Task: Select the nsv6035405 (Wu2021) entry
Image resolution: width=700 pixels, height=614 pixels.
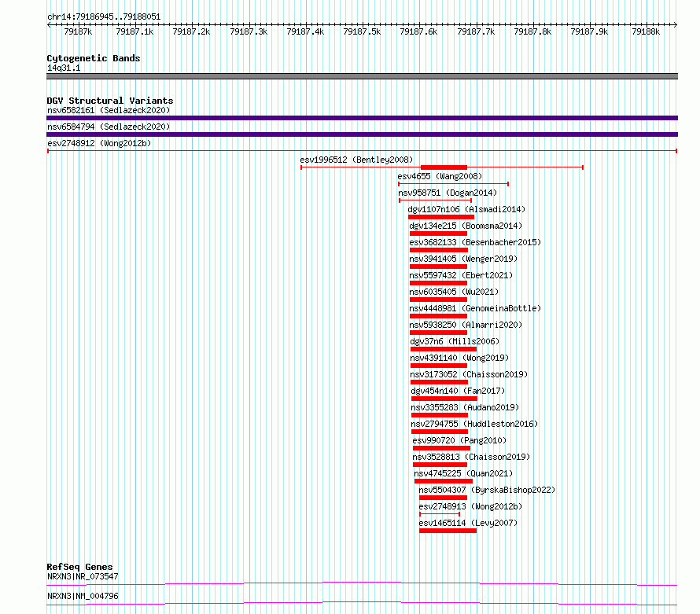Action: coord(454,292)
